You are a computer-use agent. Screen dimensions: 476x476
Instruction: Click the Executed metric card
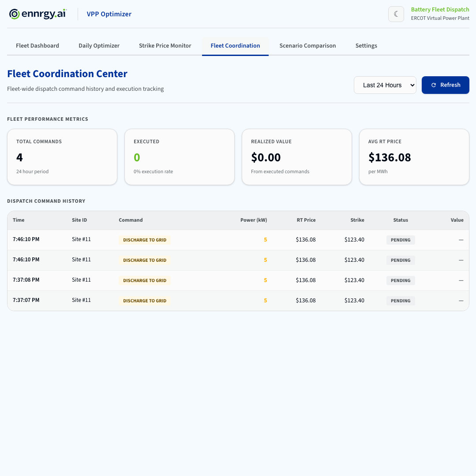tap(180, 157)
